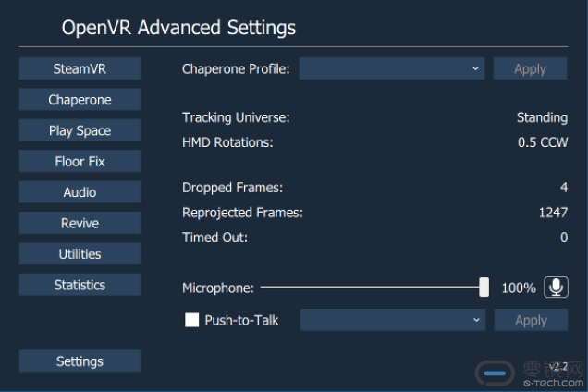Switch to the Audio page
Screen dimensions: 588x392
80,192
